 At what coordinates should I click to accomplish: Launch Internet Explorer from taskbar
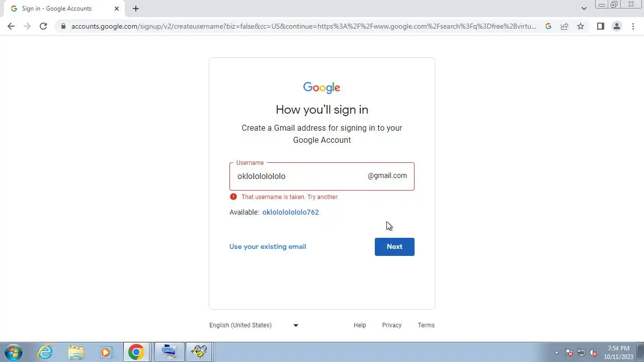45,352
